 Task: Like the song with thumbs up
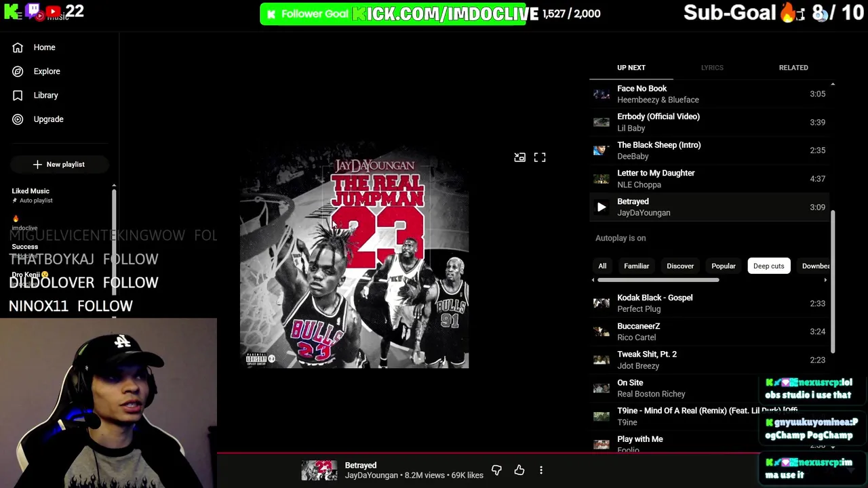pyautogui.click(x=519, y=470)
